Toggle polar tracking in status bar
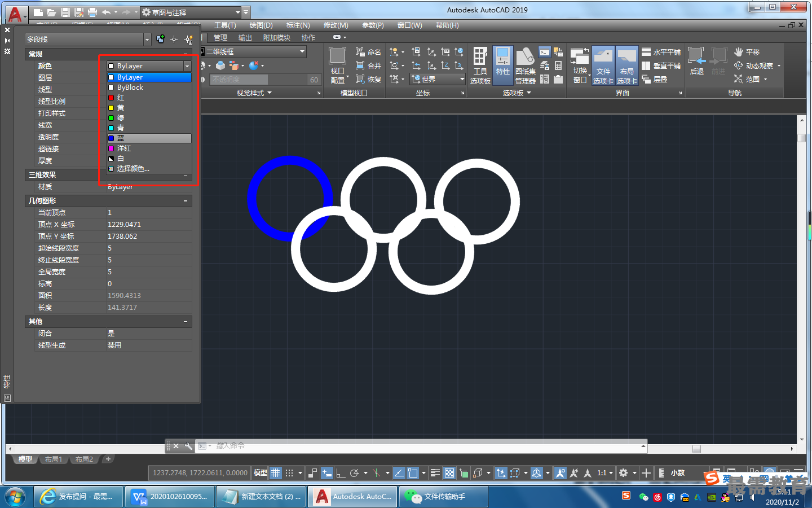Image resolution: width=812 pixels, height=508 pixels. click(x=354, y=473)
